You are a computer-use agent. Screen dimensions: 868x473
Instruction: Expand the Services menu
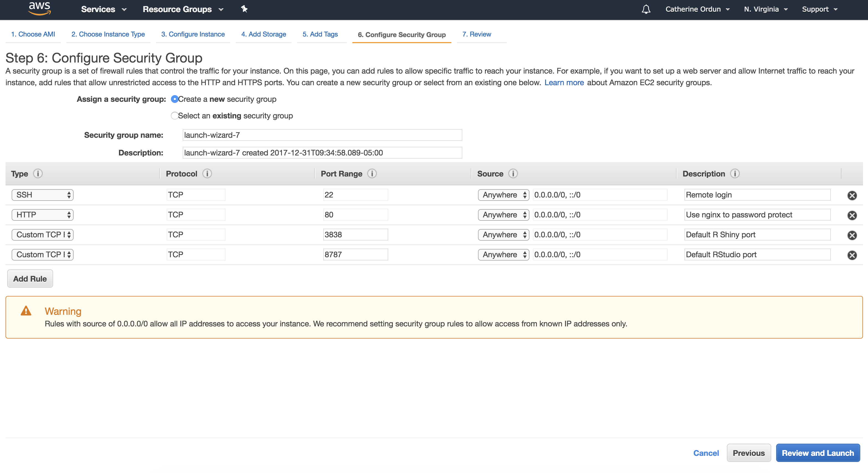pyautogui.click(x=103, y=9)
